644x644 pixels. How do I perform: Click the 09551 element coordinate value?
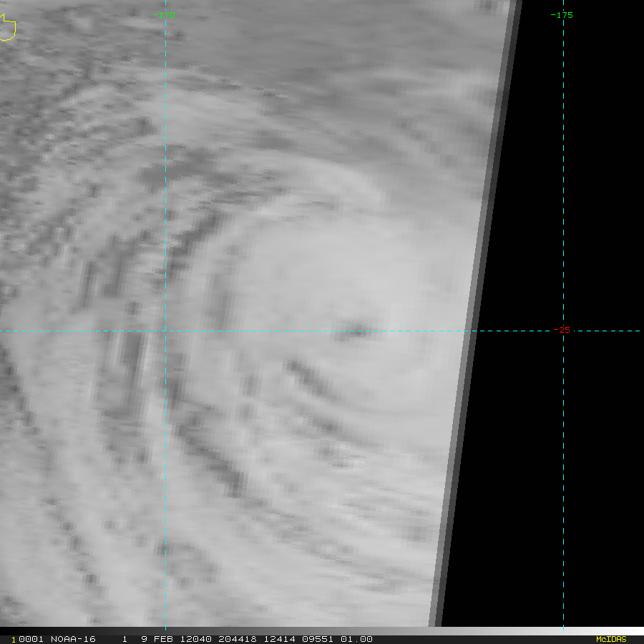click(318, 639)
